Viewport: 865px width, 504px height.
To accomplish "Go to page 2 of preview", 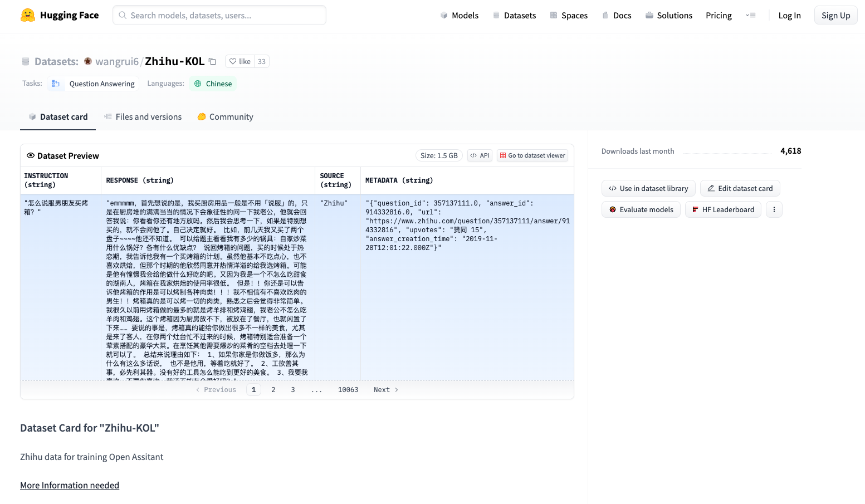I will pos(273,390).
